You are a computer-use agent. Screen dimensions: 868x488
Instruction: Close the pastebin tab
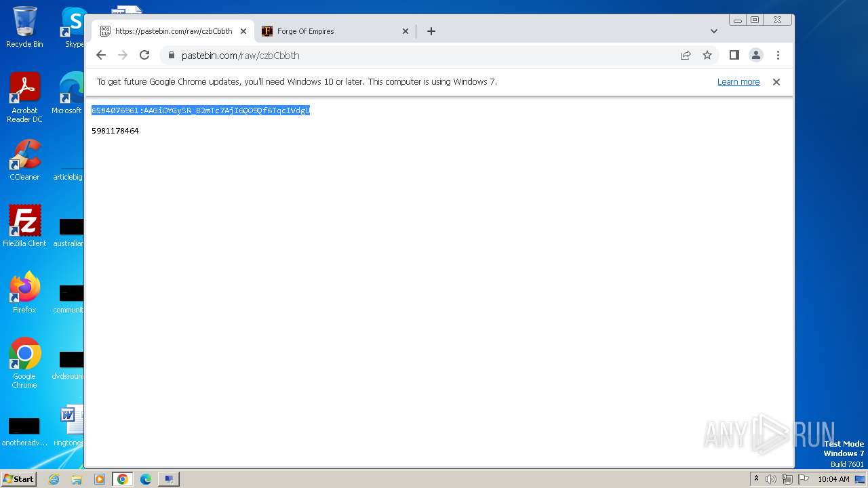243,31
